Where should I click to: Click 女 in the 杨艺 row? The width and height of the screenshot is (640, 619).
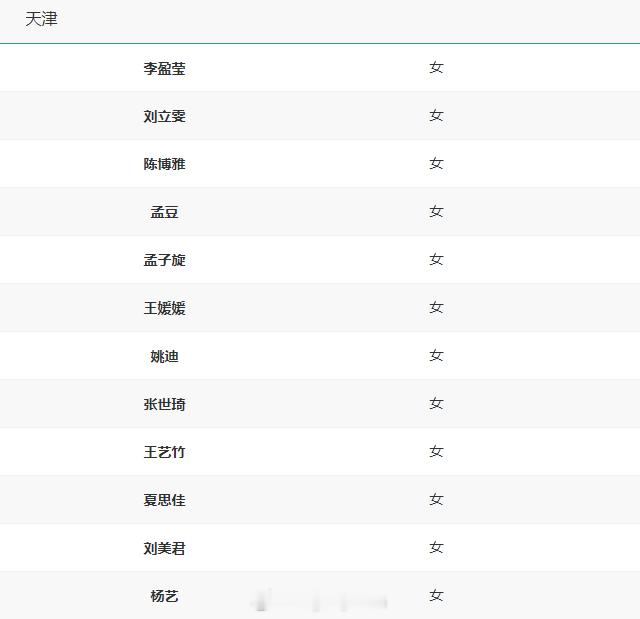click(436, 595)
